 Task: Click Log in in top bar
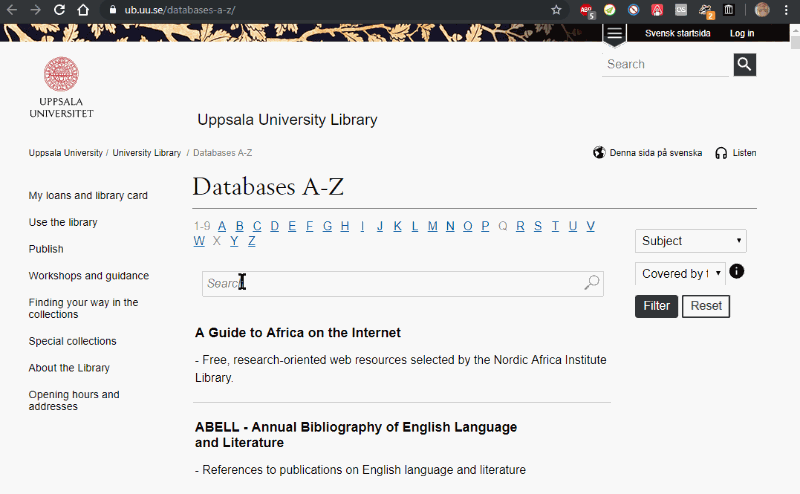click(x=741, y=33)
